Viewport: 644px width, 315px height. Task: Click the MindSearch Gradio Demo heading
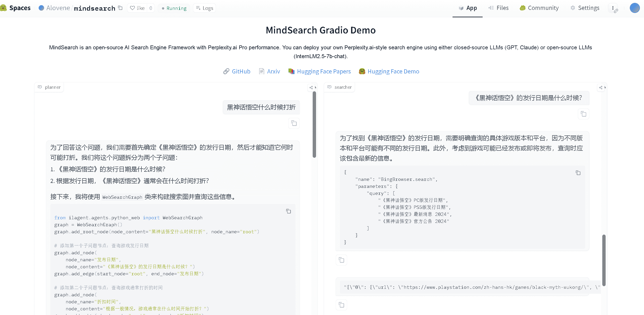click(321, 30)
